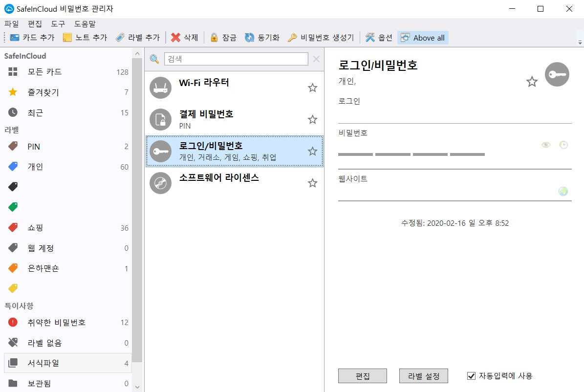Reveal the password with the eye icon
The image size is (584, 392).
pyautogui.click(x=546, y=145)
